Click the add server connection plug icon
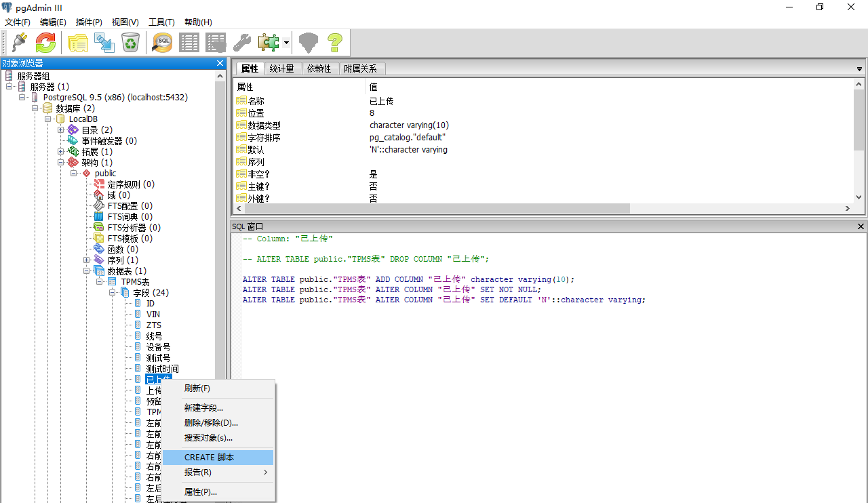This screenshot has height=503, width=868. coord(20,43)
